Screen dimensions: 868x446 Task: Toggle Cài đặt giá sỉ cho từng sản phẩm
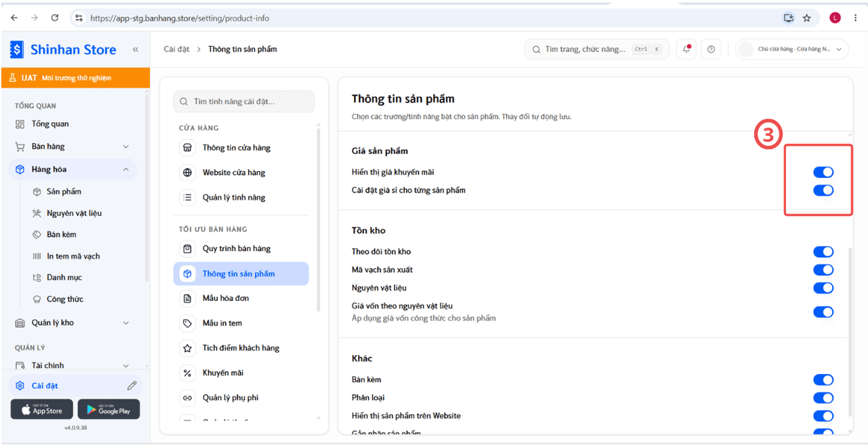823,190
